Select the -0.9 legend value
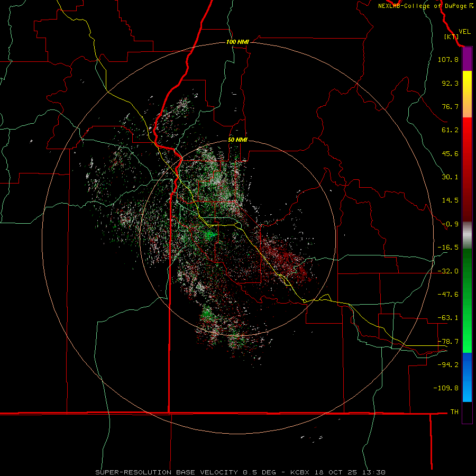 click(450, 224)
